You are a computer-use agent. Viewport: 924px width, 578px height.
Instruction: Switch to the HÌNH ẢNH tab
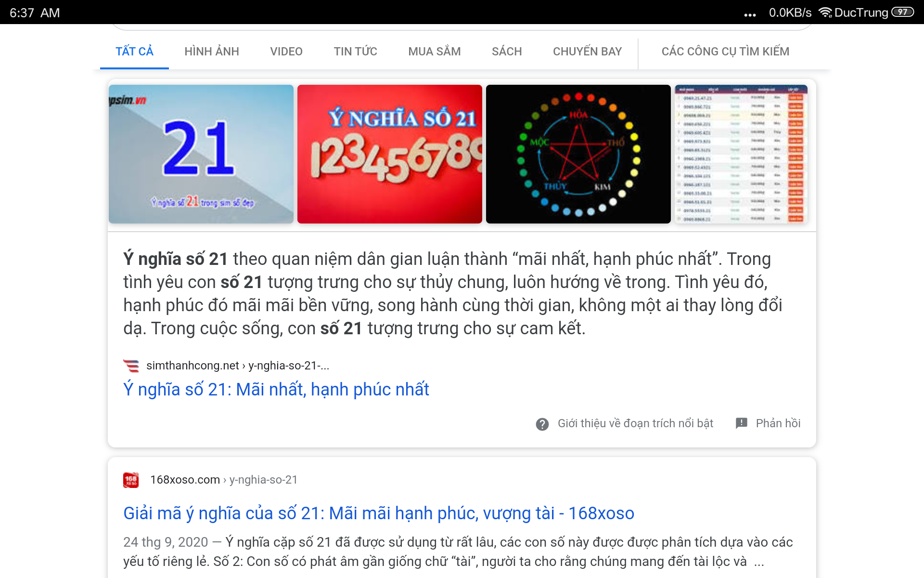pos(211,51)
